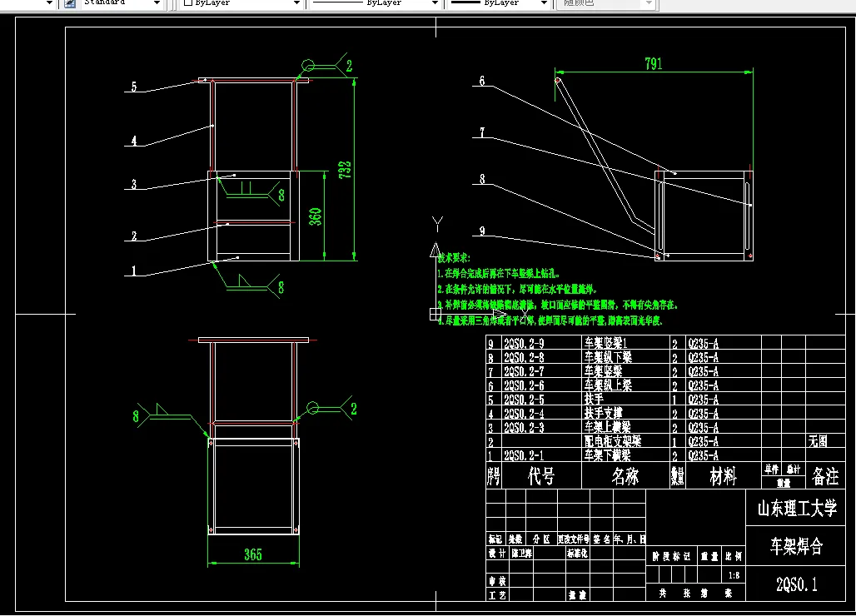Click the 'Y' axis label of the UCS icon

[x=437, y=223]
